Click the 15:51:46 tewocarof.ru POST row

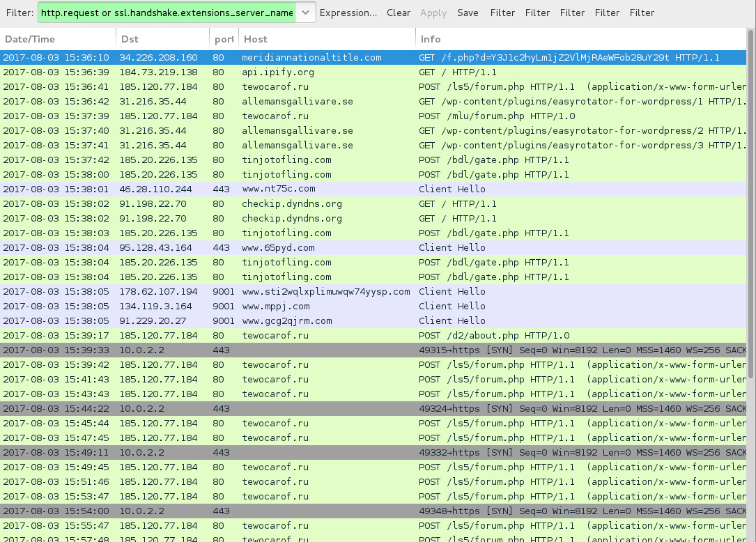(x=373, y=481)
